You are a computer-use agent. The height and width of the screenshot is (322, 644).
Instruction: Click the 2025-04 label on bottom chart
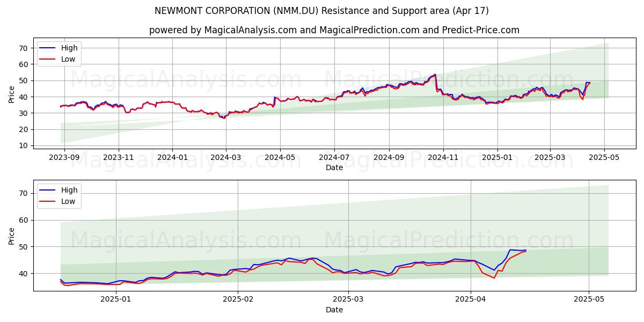point(470,300)
